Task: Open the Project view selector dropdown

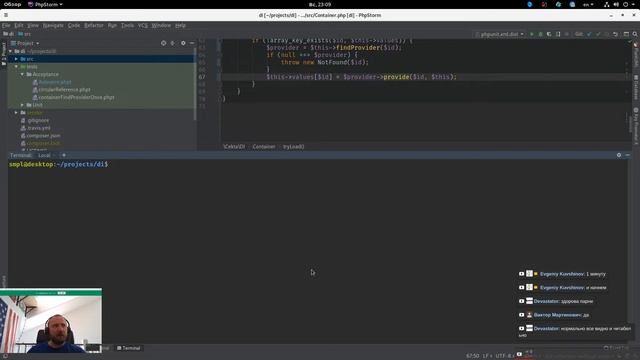Action: [25, 43]
